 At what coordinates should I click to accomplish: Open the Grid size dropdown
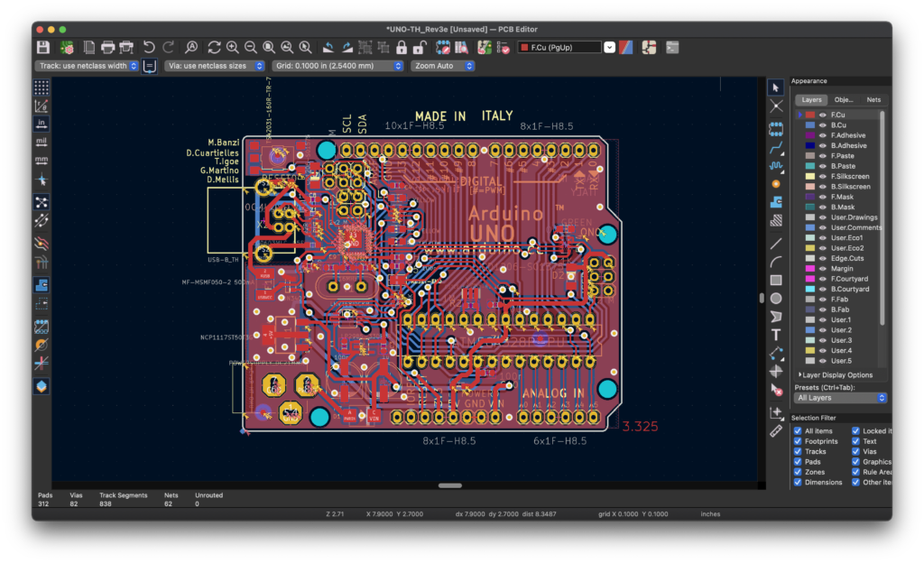[x=337, y=66]
